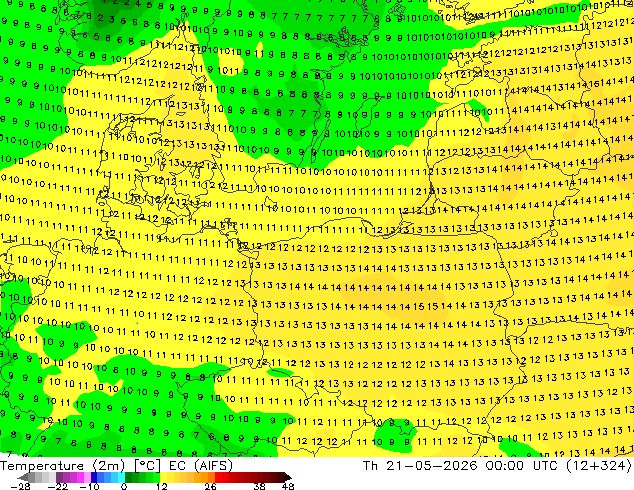Click the "00:00 UTC" time text
The height and width of the screenshot is (490, 634).
pos(521,466)
